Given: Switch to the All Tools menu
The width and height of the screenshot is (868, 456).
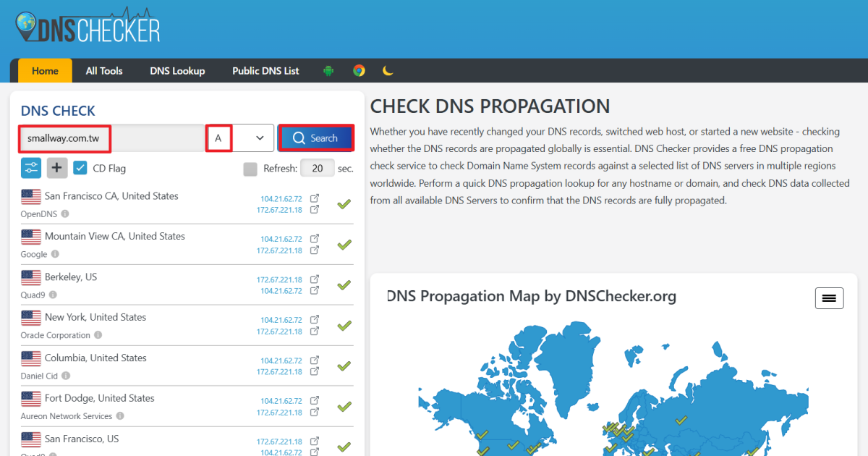Looking at the screenshot, I should pos(103,70).
